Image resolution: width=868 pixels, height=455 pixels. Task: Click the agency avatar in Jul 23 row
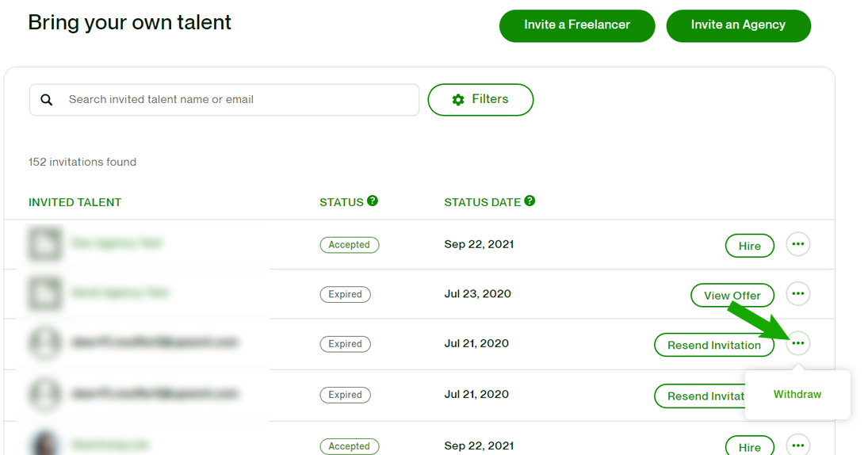pos(44,294)
